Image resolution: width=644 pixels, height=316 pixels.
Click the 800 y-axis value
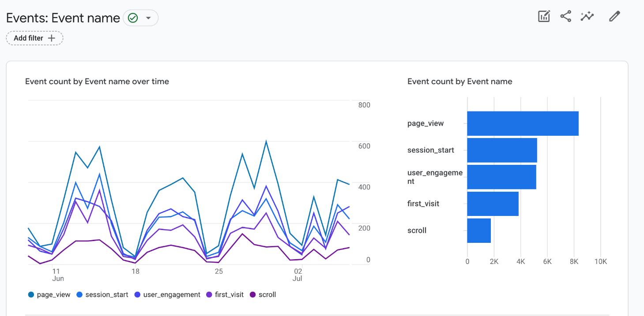(364, 105)
